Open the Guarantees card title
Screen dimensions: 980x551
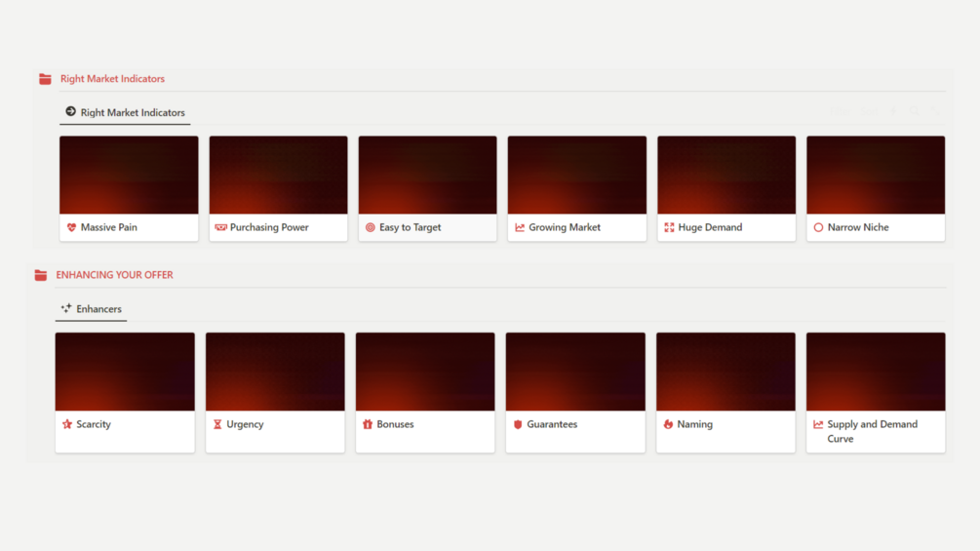click(x=552, y=424)
